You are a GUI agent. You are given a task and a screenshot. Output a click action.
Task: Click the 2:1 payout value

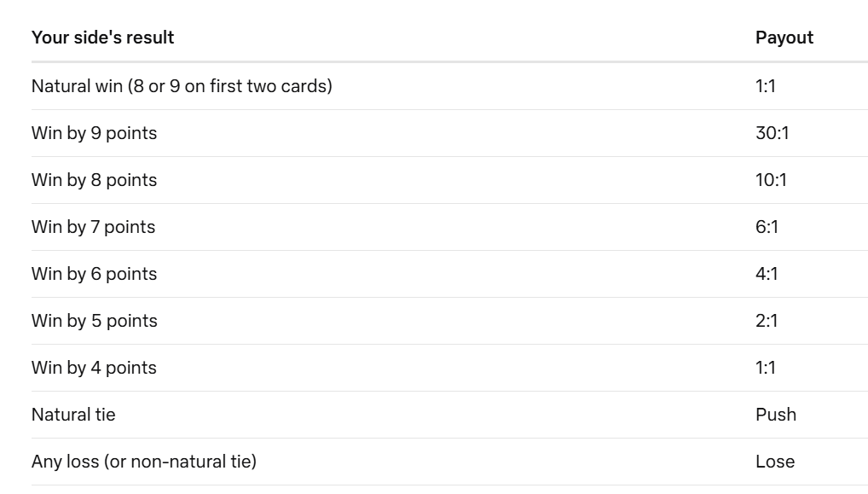tap(767, 321)
